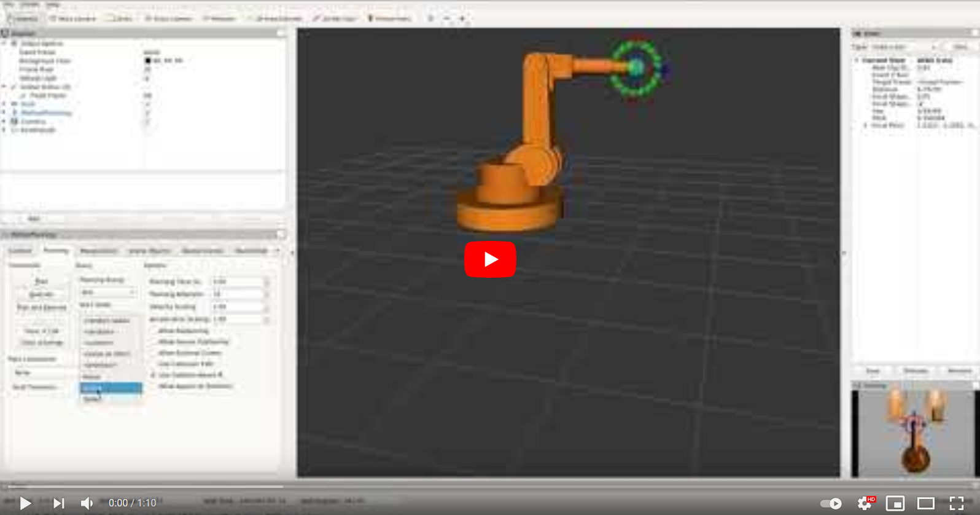Click the Zero button in Views panel
The height and width of the screenshot is (515, 980).
[x=960, y=47]
